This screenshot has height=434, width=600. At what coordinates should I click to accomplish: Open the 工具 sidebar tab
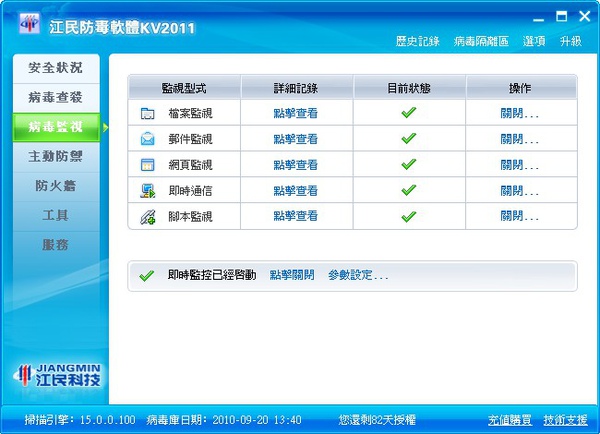point(56,215)
